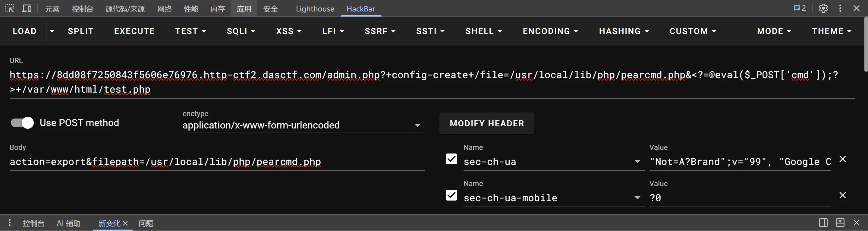
Task: Expand the LOAD dropdown arrow
Action: click(52, 31)
